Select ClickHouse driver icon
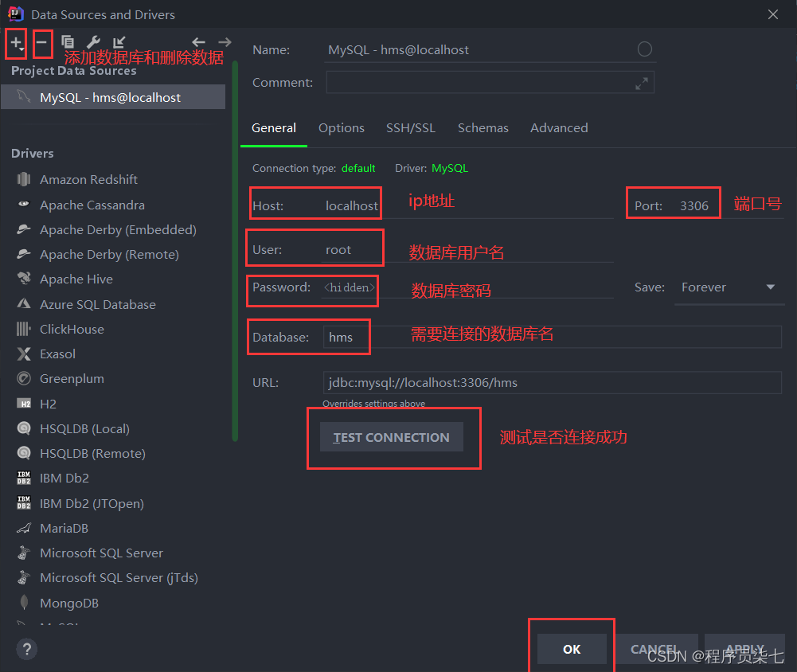Image resolution: width=797 pixels, height=672 pixels. pyautogui.click(x=24, y=329)
